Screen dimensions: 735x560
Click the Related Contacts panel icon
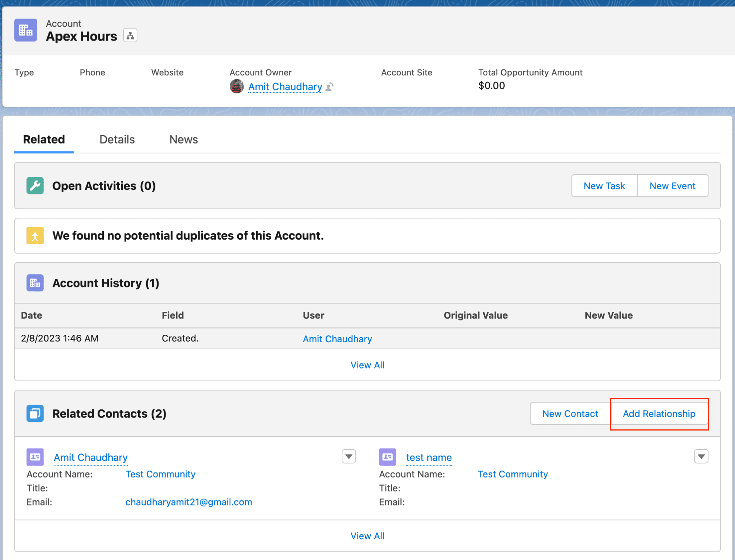[35, 413]
